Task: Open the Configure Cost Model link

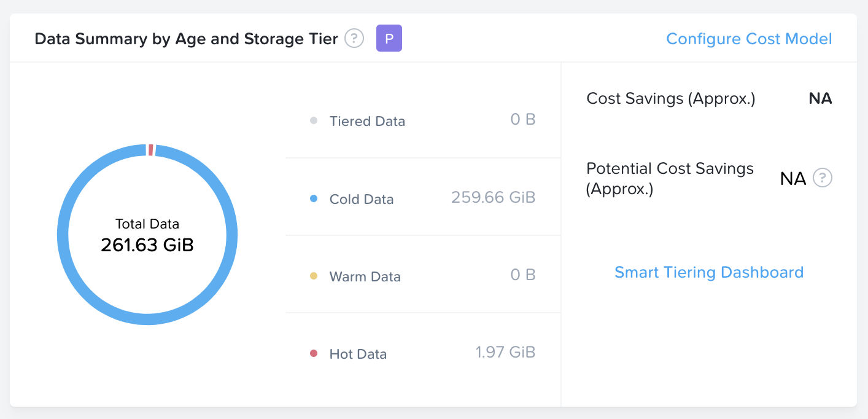Action: coord(749,39)
